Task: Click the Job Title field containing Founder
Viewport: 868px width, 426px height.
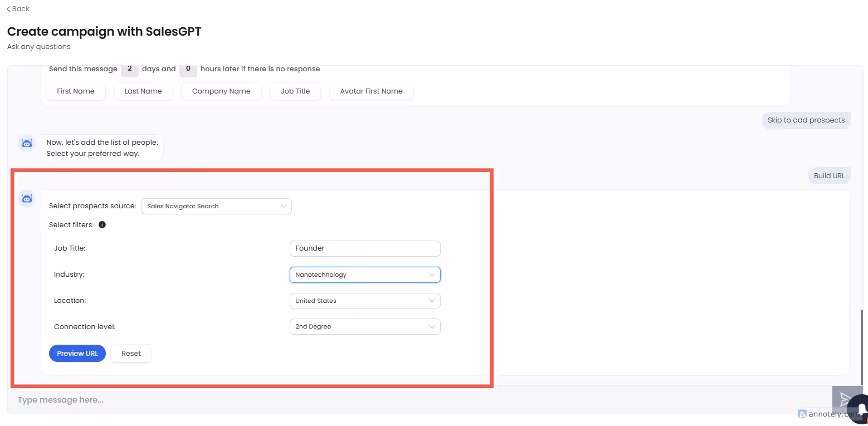Action: [x=364, y=248]
